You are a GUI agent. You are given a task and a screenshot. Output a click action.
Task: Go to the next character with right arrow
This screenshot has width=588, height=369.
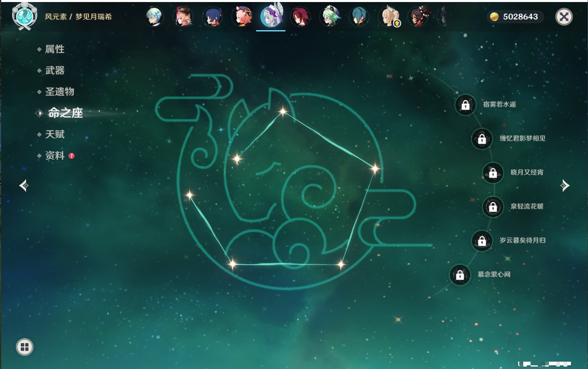tap(565, 186)
